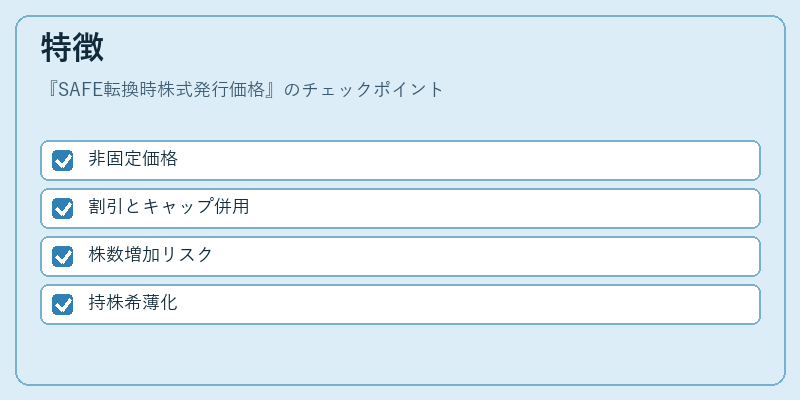Toggle the 割引とキャップ併用 checkbox
The height and width of the screenshot is (400, 800).
[62, 208]
